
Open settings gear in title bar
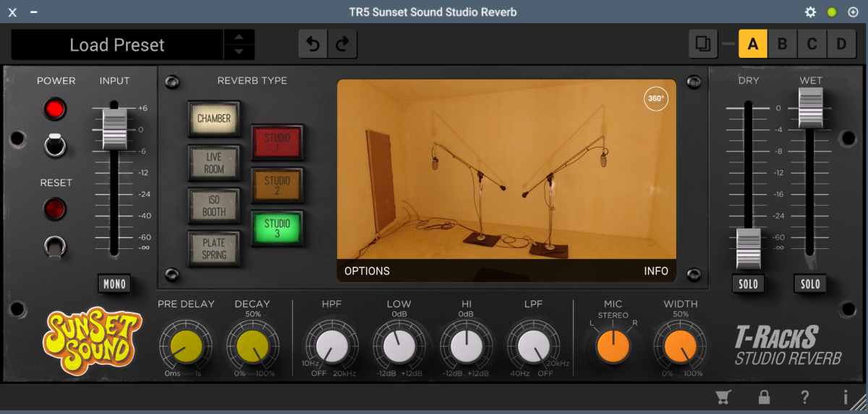(x=811, y=12)
